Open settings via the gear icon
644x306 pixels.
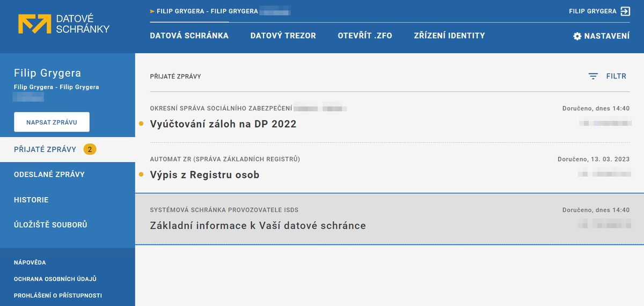pyautogui.click(x=577, y=36)
